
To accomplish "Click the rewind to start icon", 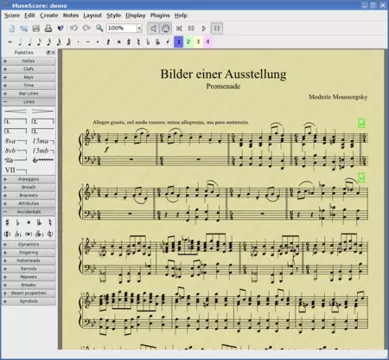I will (x=179, y=28).
